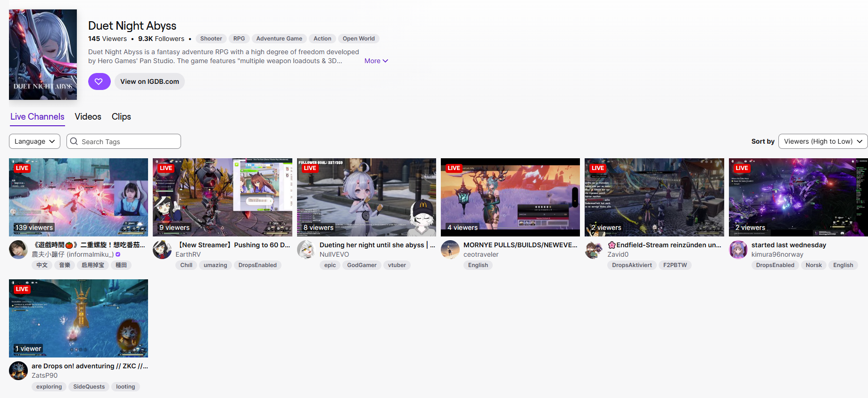
Task: Open Dueting her night until she abyss title
Action: pyautogui.click(x=377, y=245)
